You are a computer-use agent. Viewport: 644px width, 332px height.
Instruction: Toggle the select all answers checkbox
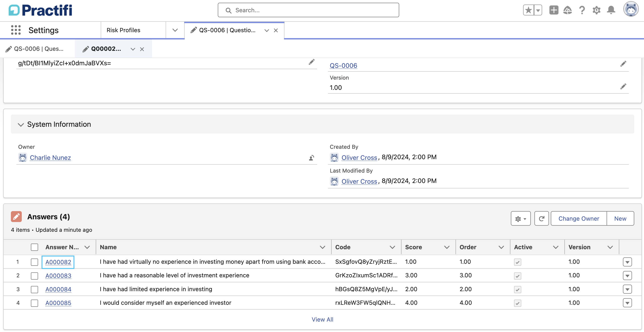point(34,247)
